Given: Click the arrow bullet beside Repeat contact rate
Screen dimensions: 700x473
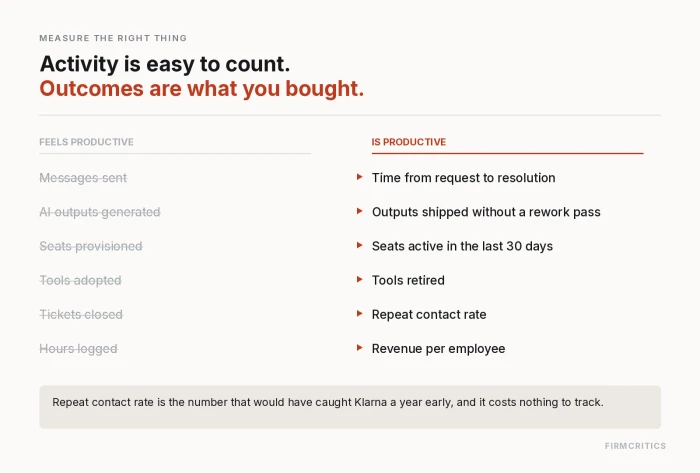Looking at the screenshot, I should [x=360, y=314].
